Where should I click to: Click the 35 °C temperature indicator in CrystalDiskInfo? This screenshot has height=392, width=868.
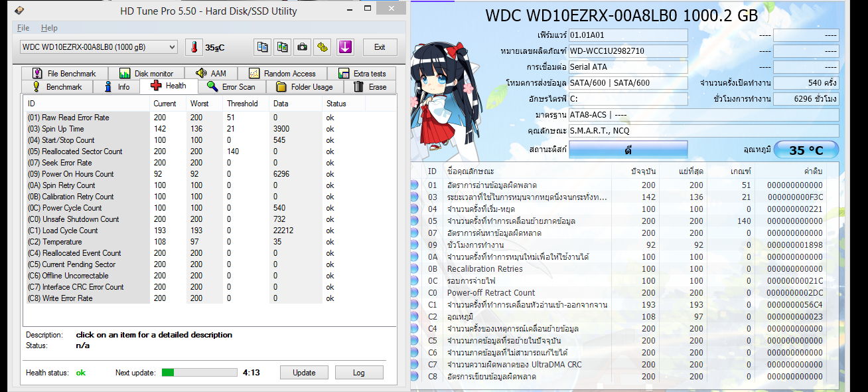point(806,150)
